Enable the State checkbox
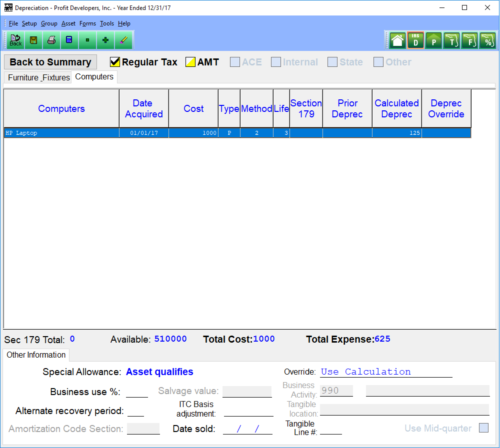500x448 pixels. point(332,62)
